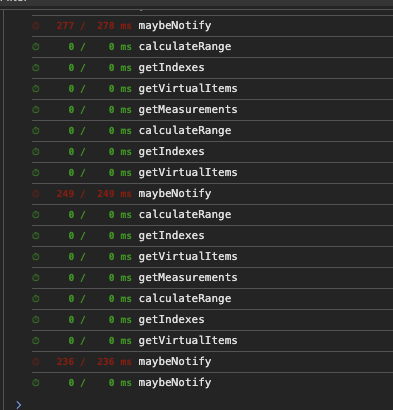Click the 249 self-time value in red
The image size is (393, 410).
pos(65,194)
